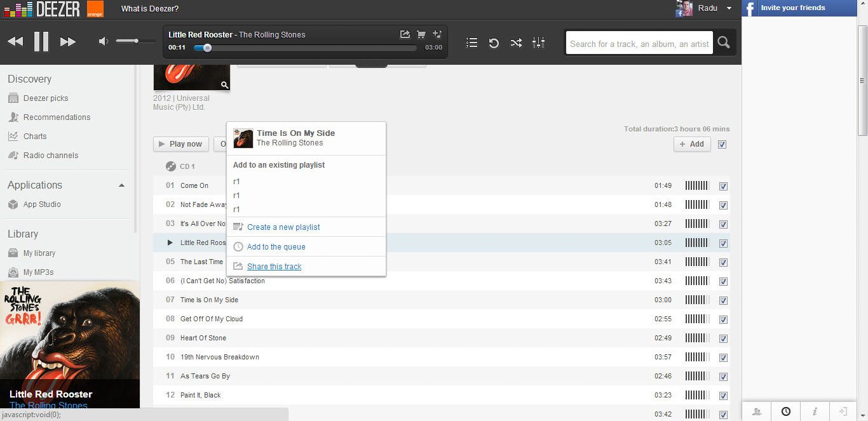
Task: Open Deezer picks in Discovery
Action: coord(46,98)
